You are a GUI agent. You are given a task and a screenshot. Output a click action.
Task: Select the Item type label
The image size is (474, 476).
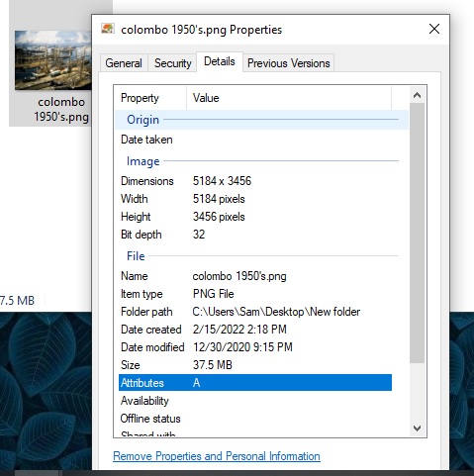point(142,294)
